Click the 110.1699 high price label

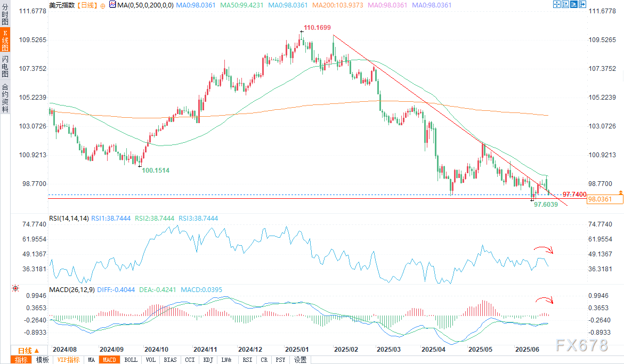click(317, 28)
